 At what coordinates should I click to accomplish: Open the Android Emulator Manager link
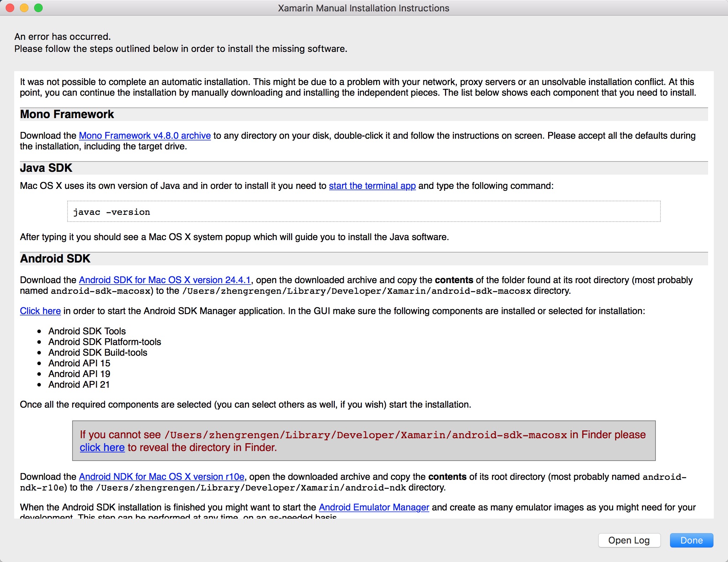374,507
